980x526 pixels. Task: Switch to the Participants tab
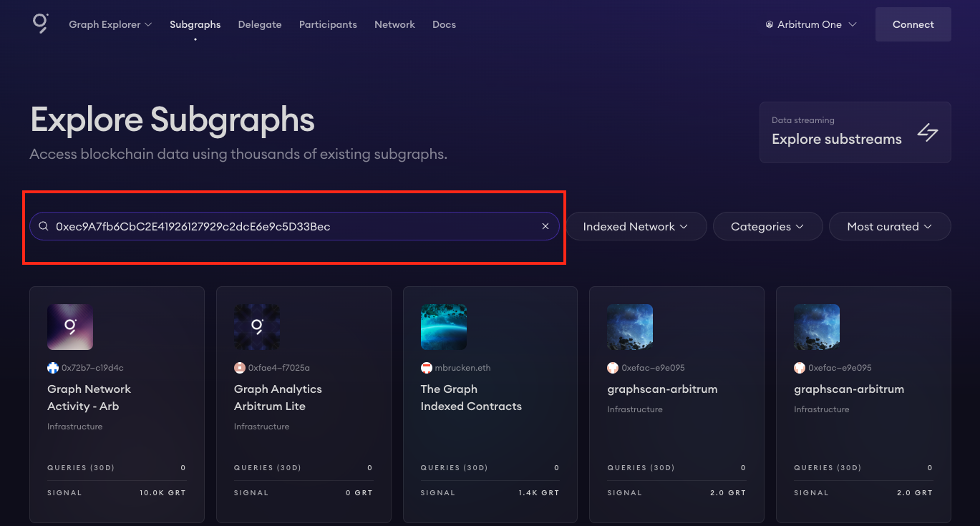(328, 24)
